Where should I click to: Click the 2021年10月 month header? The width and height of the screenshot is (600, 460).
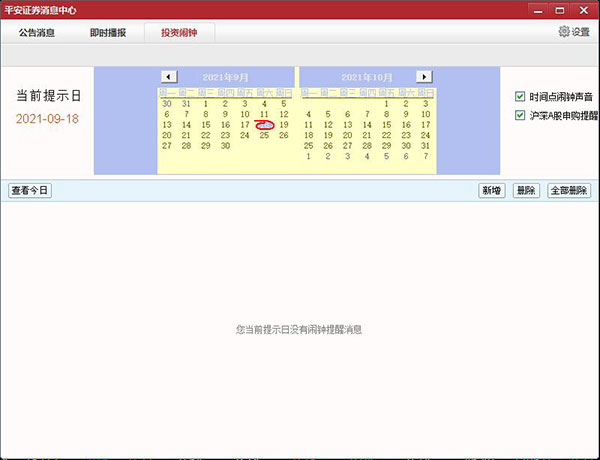pos(367,77)
